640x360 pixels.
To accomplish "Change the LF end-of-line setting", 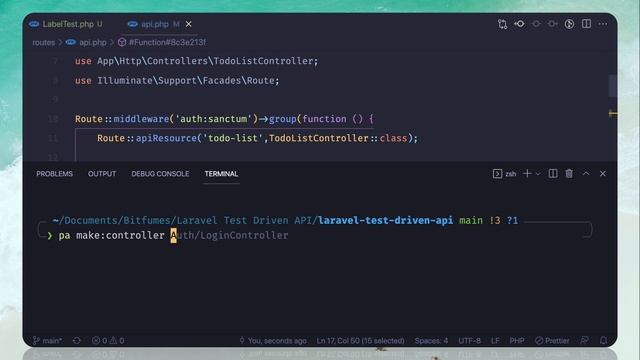I will [x=495, y=340].
